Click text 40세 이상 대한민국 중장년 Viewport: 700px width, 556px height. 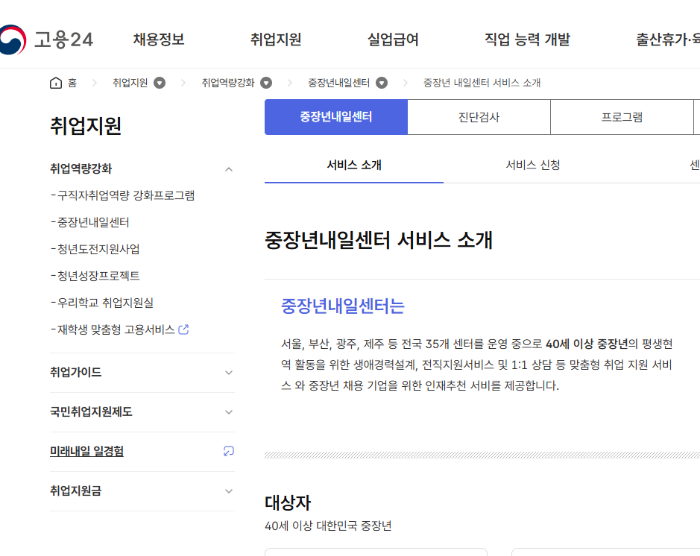pyautogui.click(x=328, y=526)
